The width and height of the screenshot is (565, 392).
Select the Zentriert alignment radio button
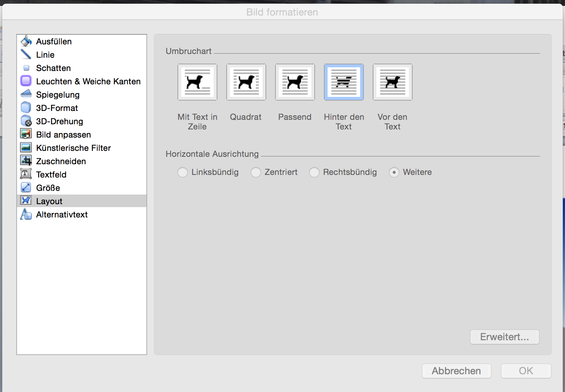point(256,172)
